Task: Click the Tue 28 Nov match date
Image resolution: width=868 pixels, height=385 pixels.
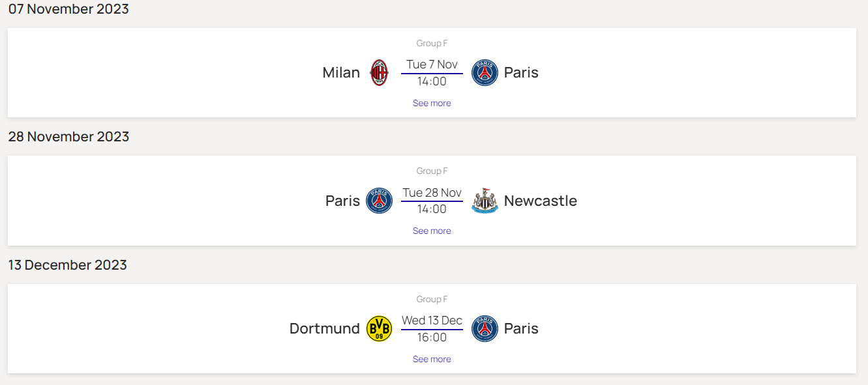Action: pos(432,193)
